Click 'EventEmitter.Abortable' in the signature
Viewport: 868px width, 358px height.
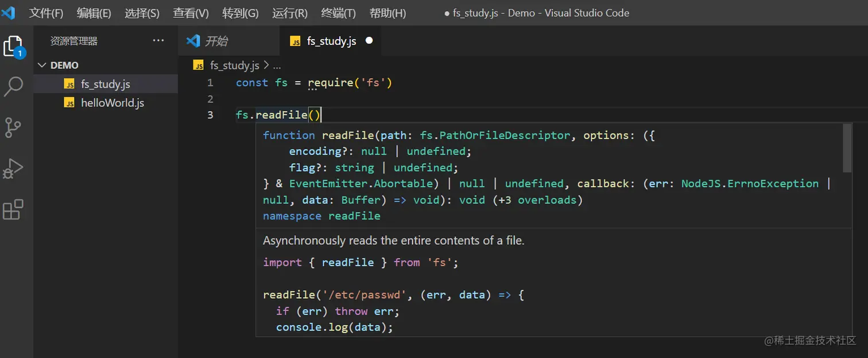(361, 184)
